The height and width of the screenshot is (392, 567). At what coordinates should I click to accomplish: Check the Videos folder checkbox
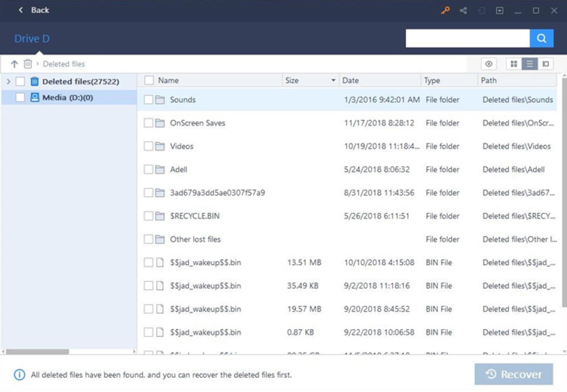pyautogui.click(x=148, y=146)
